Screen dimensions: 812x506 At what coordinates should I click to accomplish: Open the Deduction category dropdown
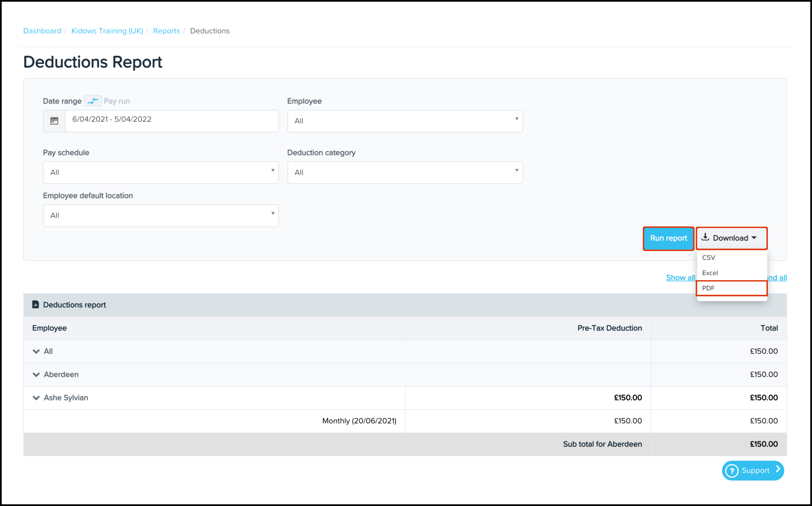405,172
